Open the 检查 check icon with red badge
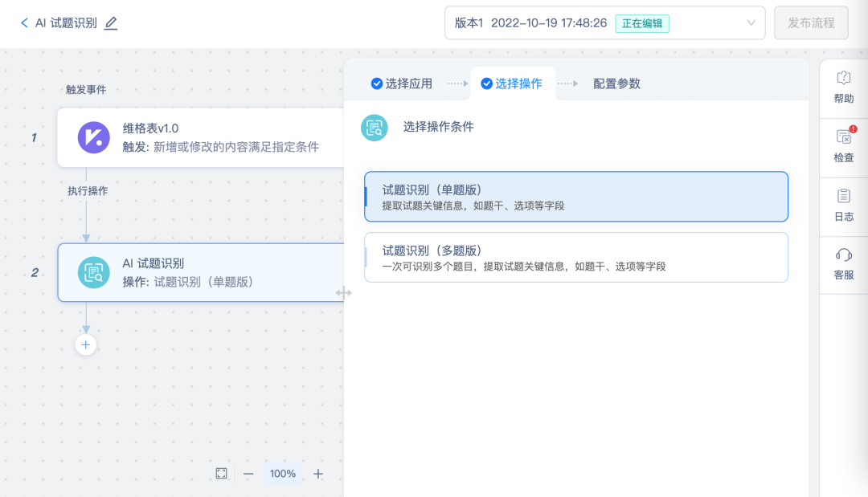 click(843, 137)
